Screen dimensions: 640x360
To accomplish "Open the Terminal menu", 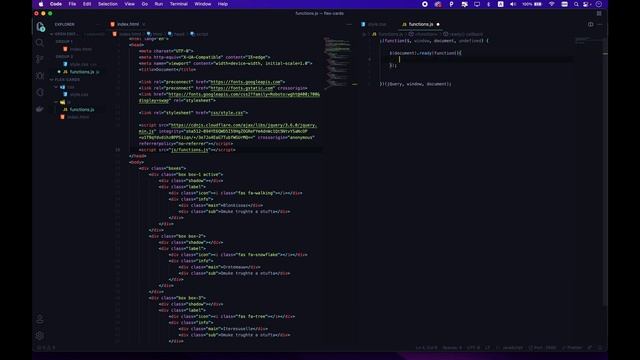I will [x=179, y=4].
